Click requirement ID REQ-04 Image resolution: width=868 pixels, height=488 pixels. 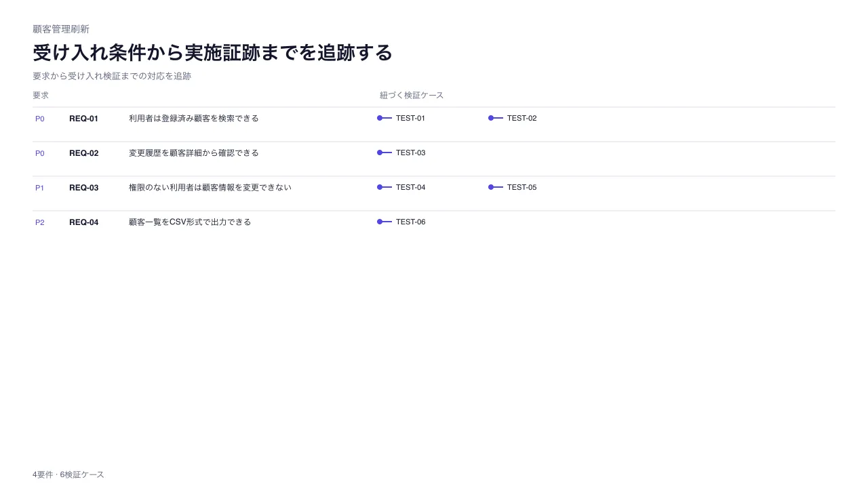tap(83, 222)
